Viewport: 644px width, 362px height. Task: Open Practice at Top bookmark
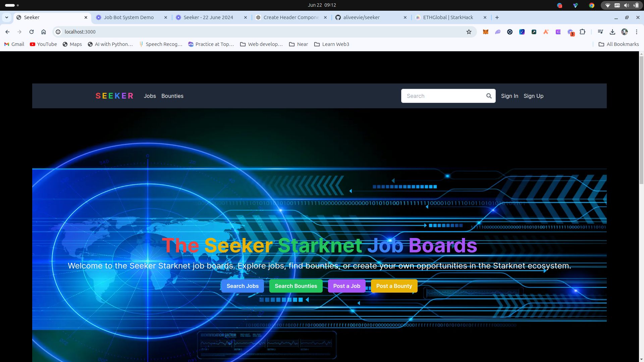point(211,44)
